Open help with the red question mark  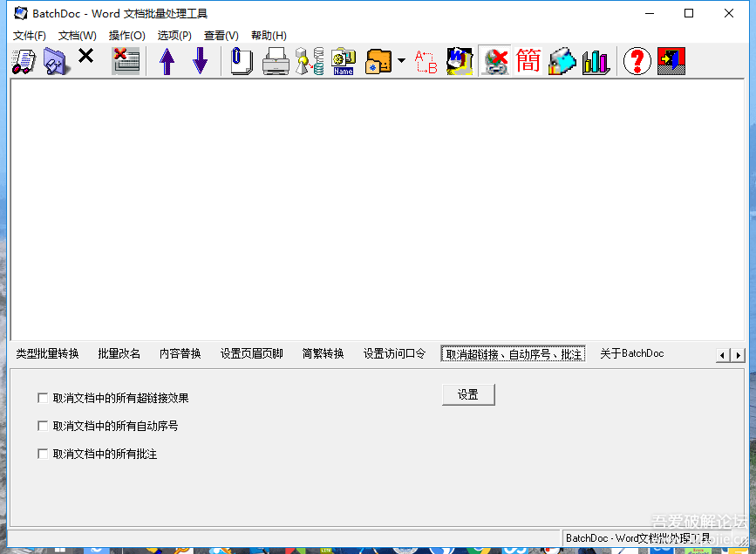pyautogui.click(x=637, y=61)
